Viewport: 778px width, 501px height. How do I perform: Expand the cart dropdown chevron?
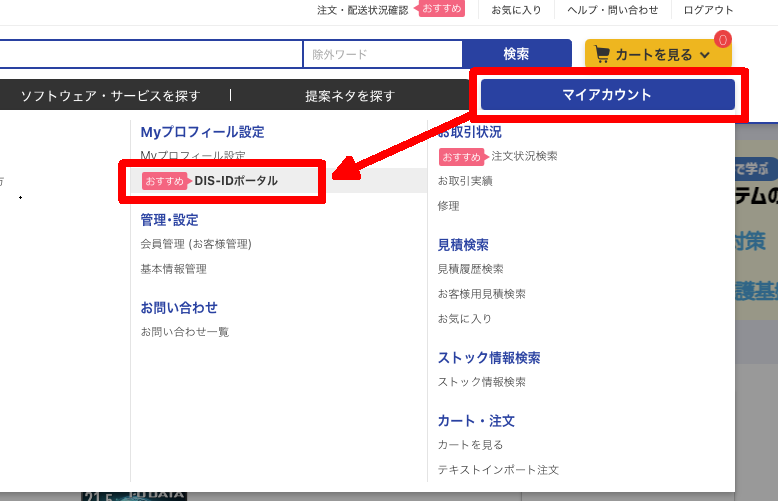tap(705, 55)
